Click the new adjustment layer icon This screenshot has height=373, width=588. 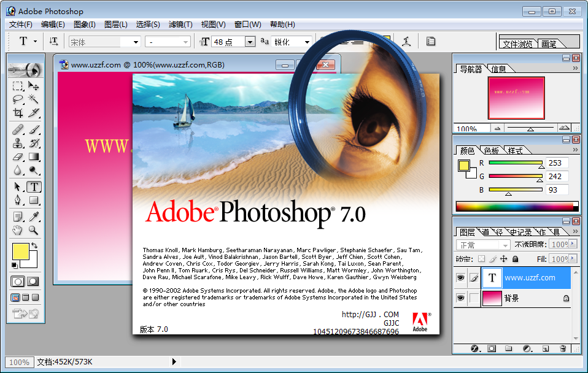tap(527, 348)
